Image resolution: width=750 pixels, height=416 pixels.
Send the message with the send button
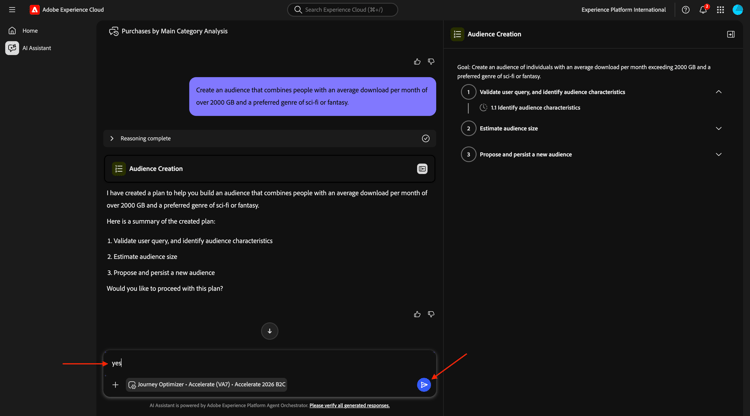[424, 384]
